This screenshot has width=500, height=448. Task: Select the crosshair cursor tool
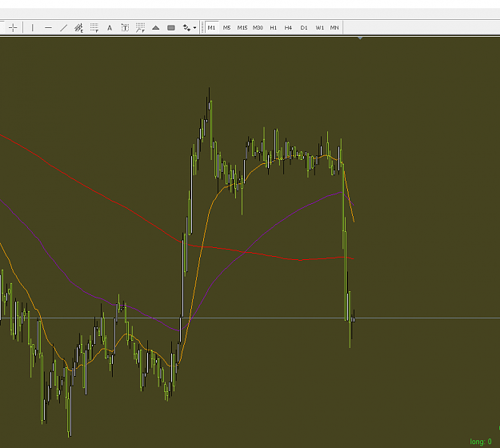(13, 28)
